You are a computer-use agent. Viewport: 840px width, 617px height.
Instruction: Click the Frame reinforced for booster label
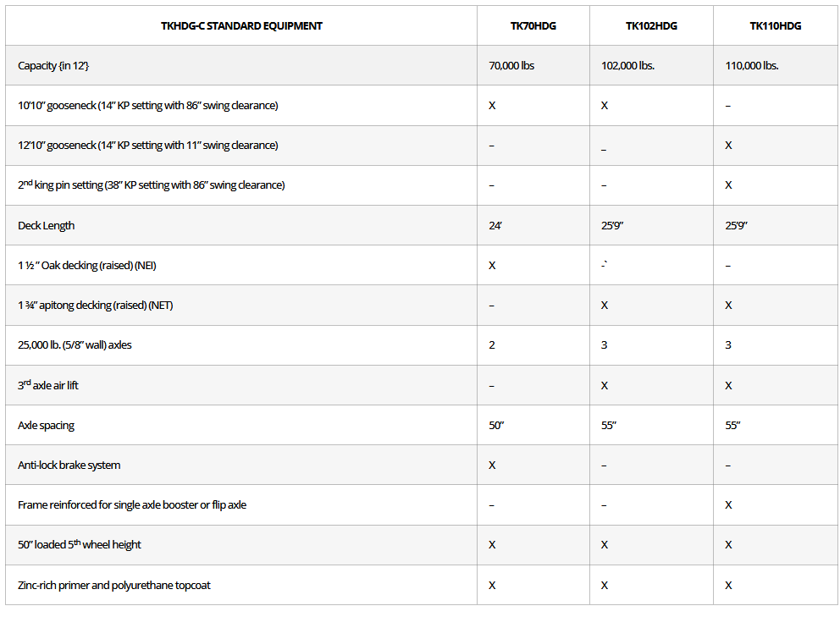point(132,505)
